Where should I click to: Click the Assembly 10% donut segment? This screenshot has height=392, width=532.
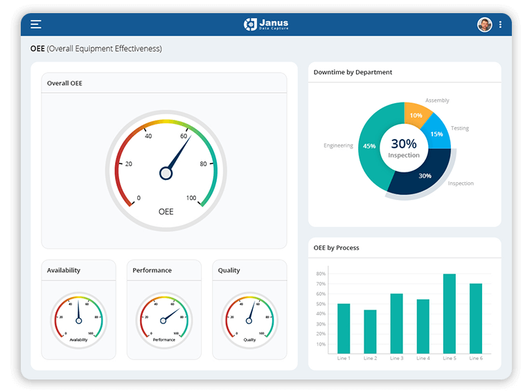coord(416,115)
